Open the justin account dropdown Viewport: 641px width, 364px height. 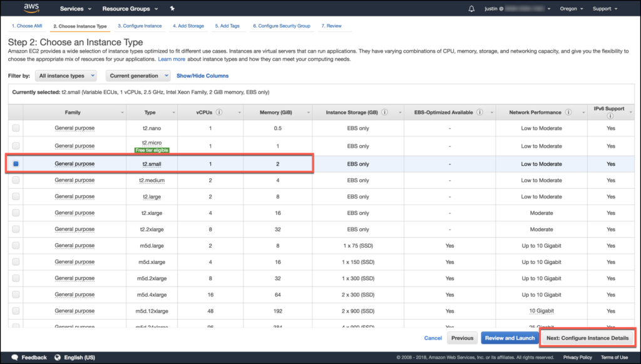(517, 9)
